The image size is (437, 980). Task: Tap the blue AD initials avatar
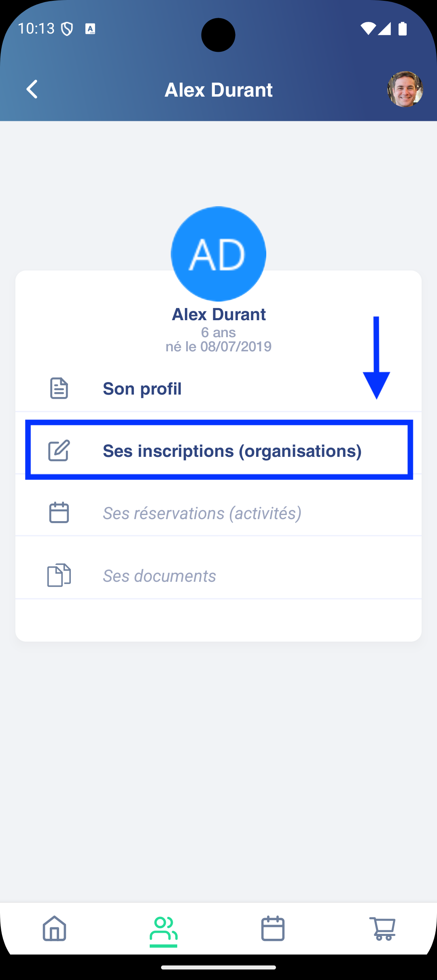pyautogui.click(x=218, y=254)
